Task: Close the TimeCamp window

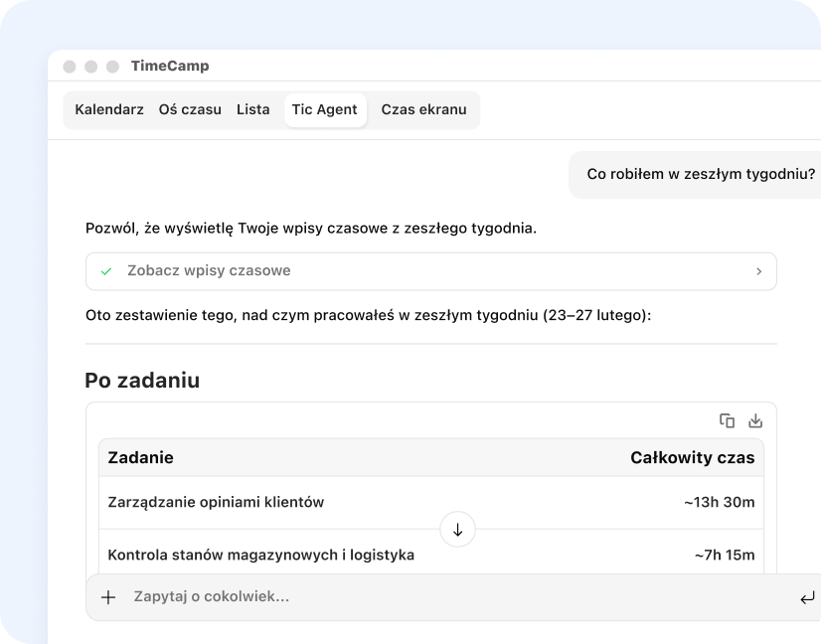Action: coord(70,67)
